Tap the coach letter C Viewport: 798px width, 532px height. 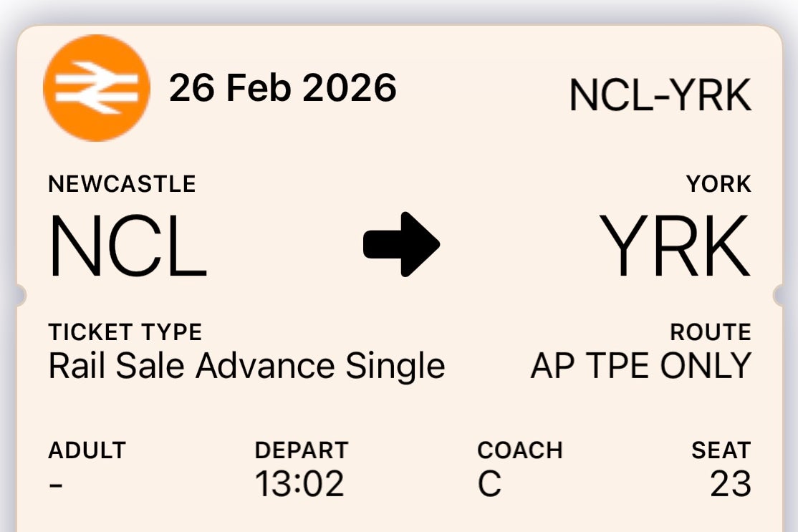(489, 483)
